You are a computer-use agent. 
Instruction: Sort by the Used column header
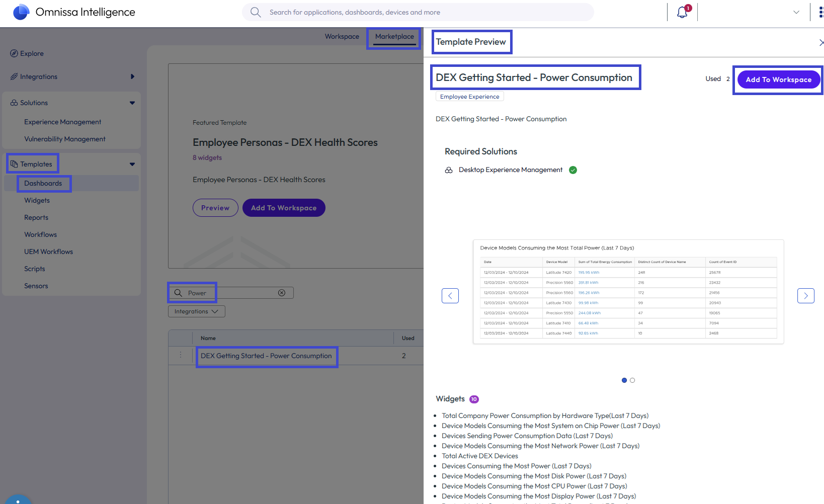408,338
